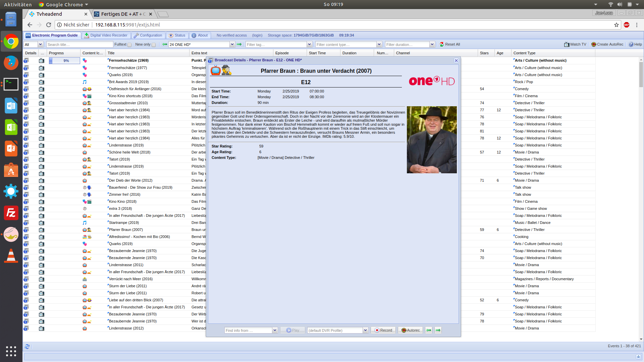Open details icon for Brit Awards 2019 row
Screen dimensions: 644x362
pos(26,82)
